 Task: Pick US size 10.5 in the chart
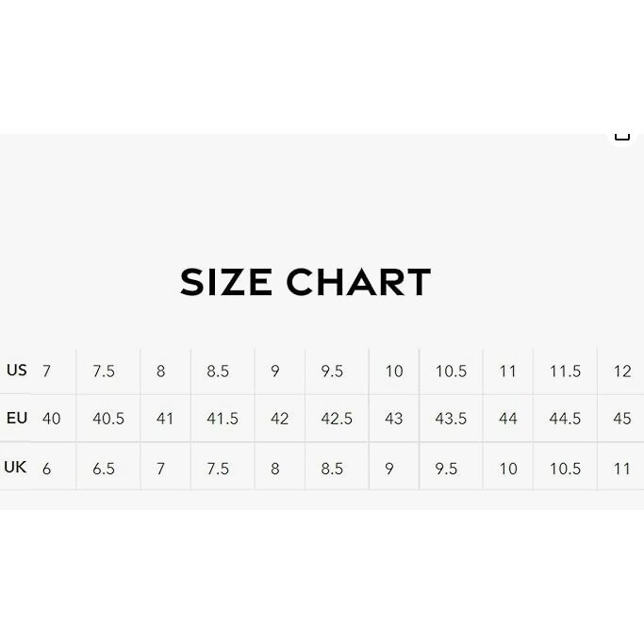(451, 371)
